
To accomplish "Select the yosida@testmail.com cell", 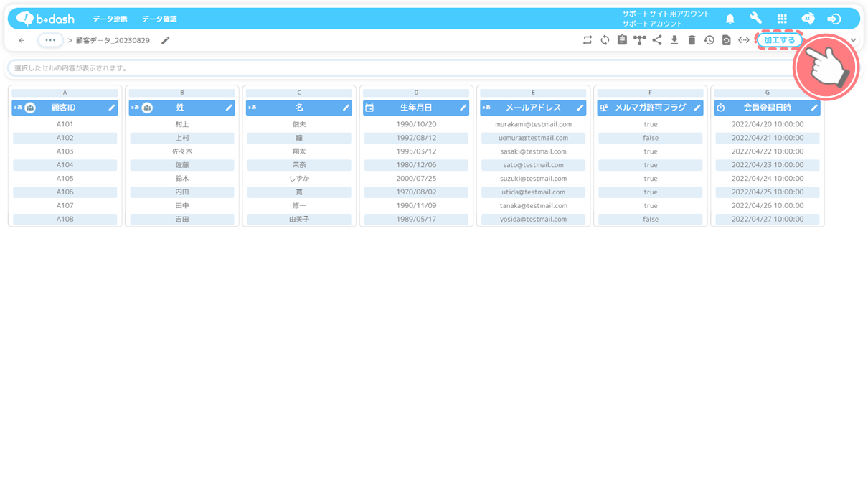I will point(533,220).
